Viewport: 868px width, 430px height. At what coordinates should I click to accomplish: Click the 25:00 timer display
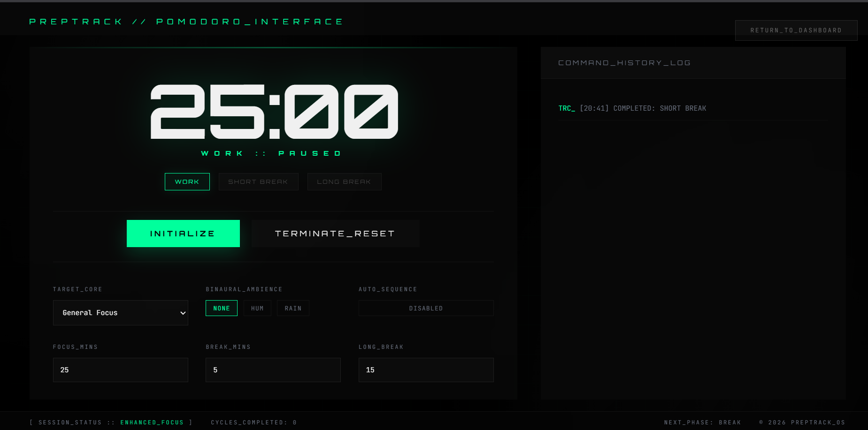click(272, 112)
